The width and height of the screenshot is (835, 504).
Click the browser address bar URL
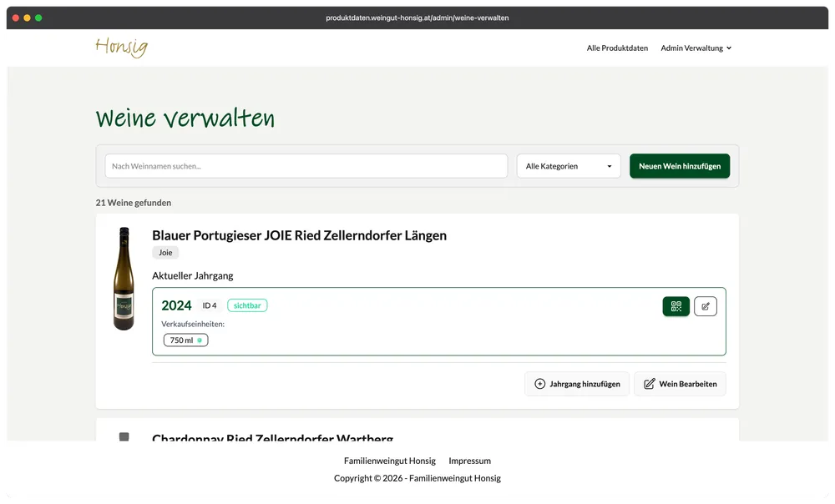tap(417, 18)
